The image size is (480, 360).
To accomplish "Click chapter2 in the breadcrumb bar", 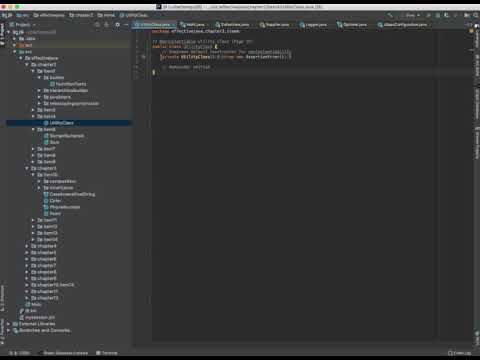I will tap(81, 15).
